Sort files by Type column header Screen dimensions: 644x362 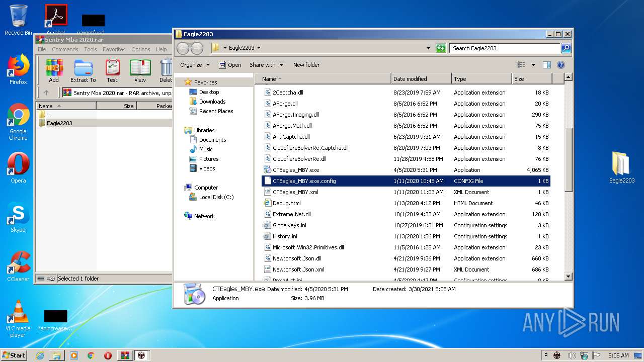pyautogui.click(x=481, y=79)
